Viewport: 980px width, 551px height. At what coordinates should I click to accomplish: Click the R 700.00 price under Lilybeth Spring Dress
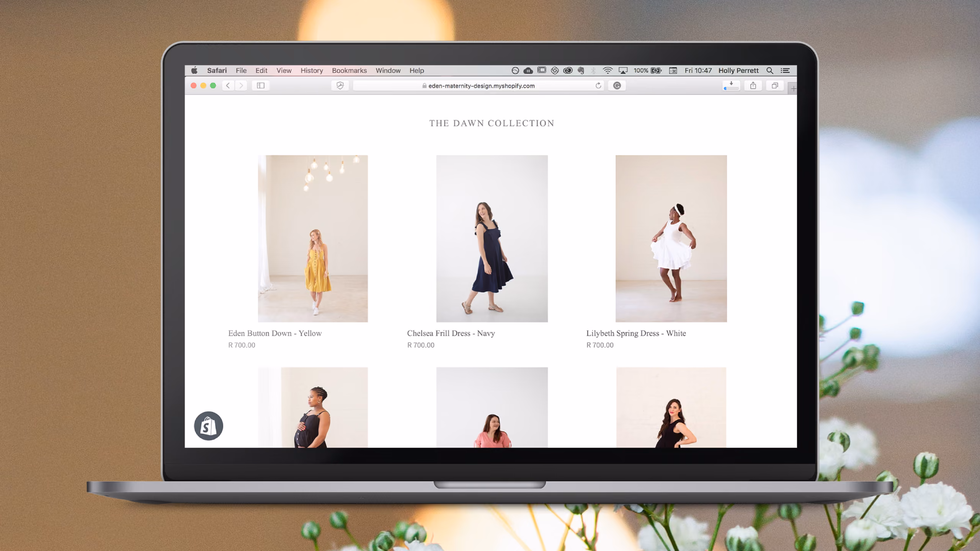pyautogui.click(x=600, y=345)
